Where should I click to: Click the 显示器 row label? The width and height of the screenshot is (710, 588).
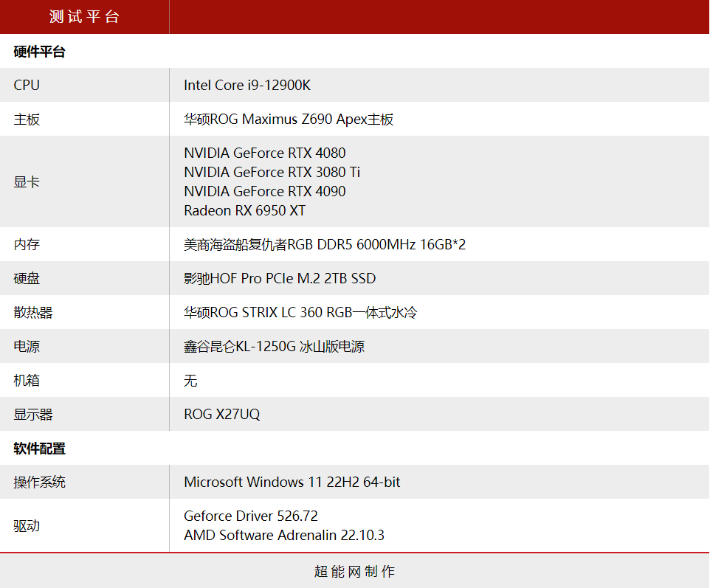coord(33,414)
